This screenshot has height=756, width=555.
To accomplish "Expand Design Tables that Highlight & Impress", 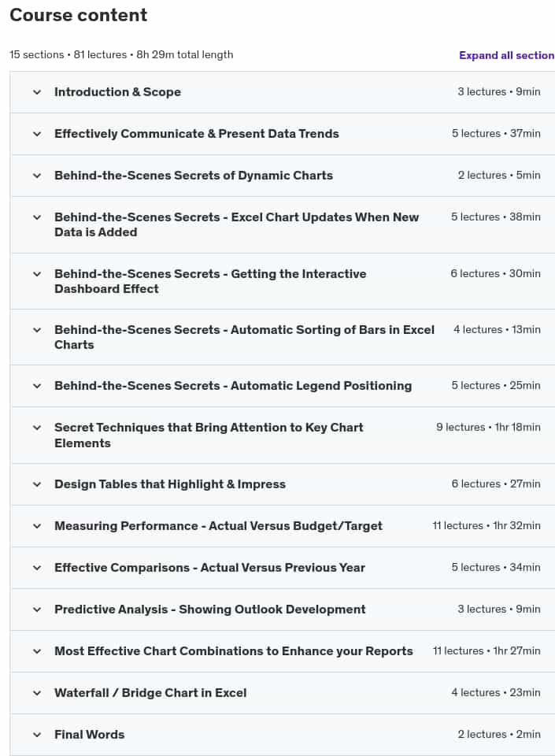I will coord(283,484).
